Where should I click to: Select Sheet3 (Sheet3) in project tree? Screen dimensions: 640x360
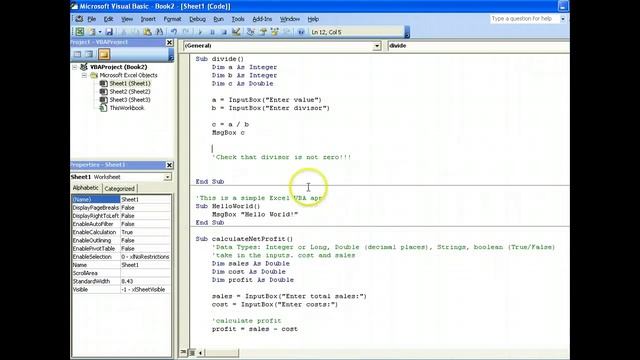(x=130, y=100)
